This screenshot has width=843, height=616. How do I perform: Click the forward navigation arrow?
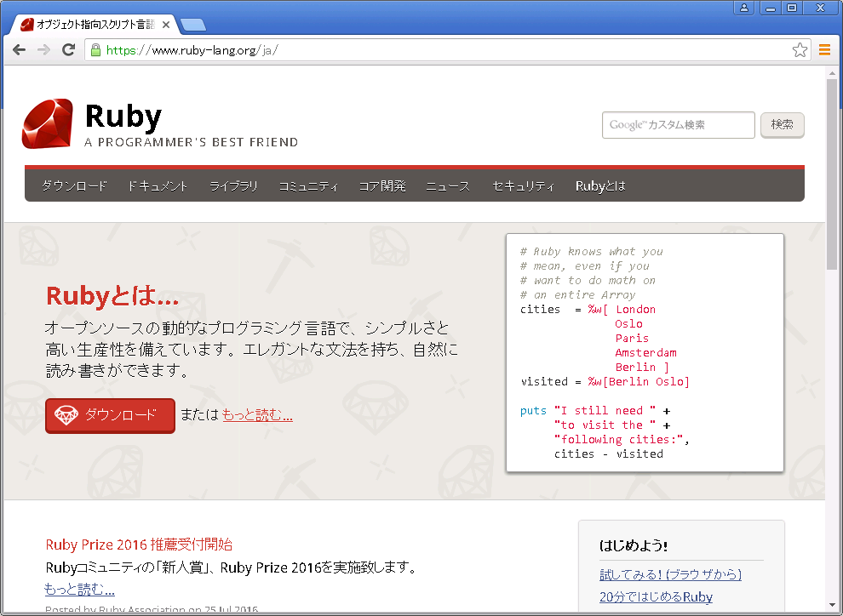coord(43,50)
